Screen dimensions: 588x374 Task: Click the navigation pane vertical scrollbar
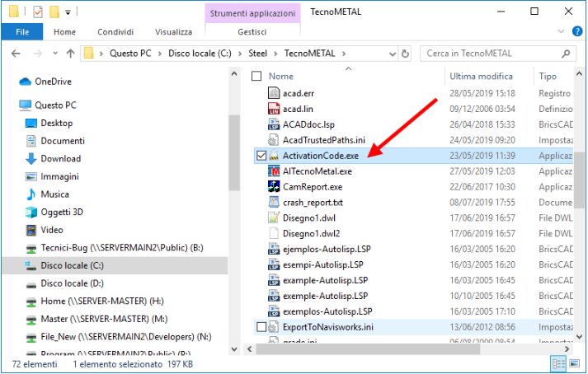pyautogui.click(x=234, y=152)
